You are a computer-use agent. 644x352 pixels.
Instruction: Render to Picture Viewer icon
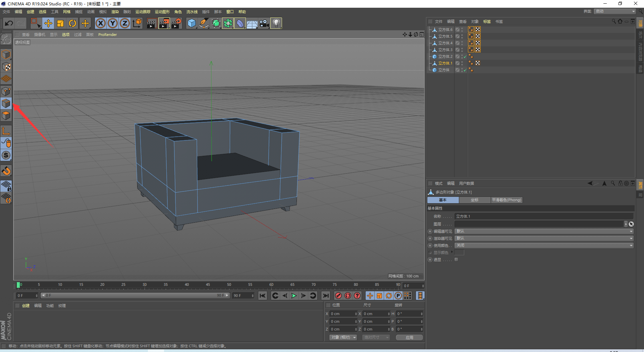pyautogui.click(x=164, y=23)
